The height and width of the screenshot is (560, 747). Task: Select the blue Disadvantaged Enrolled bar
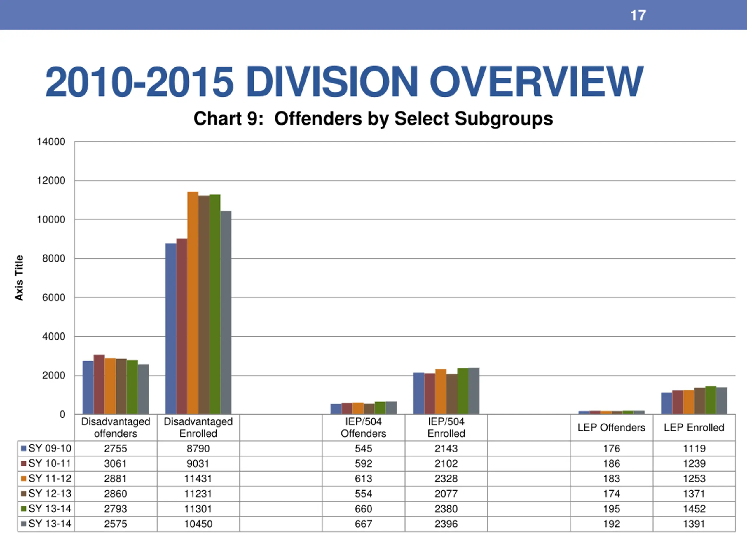(x=171, y=328)
